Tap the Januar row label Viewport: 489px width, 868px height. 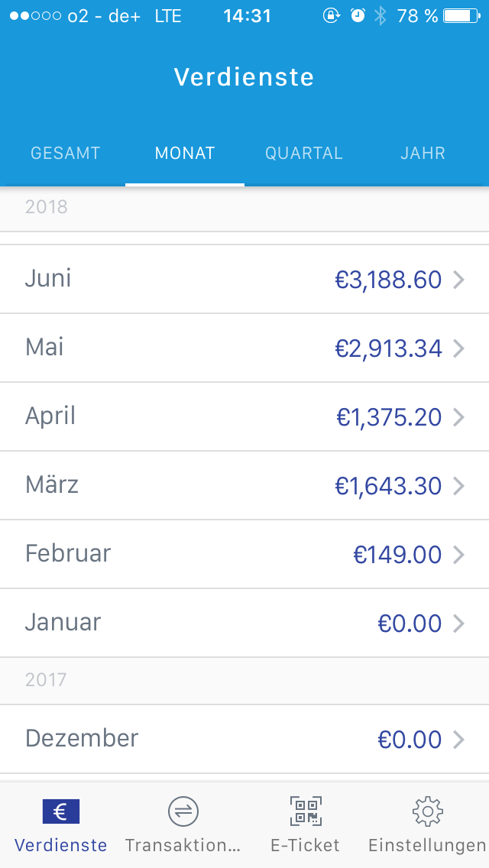pyautogui.click(x=63, y=623)
